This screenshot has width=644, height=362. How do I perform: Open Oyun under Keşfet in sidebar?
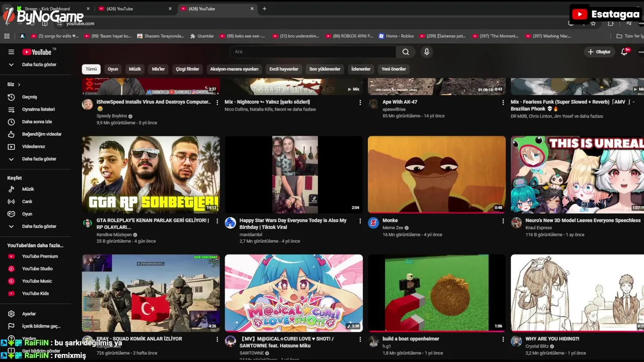pos(27,214)
